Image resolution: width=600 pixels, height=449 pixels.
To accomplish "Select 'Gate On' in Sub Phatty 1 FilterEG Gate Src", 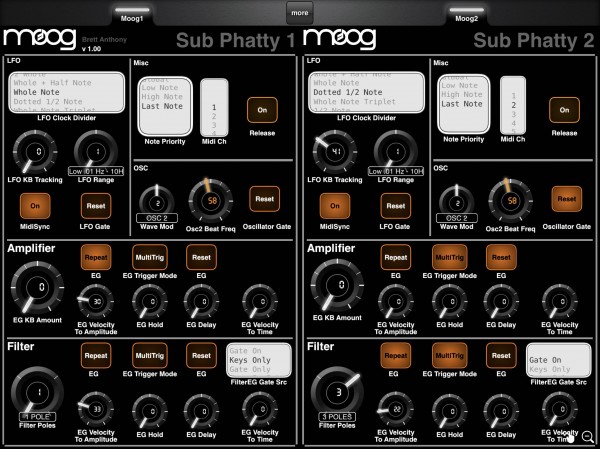I will point(245,351).
